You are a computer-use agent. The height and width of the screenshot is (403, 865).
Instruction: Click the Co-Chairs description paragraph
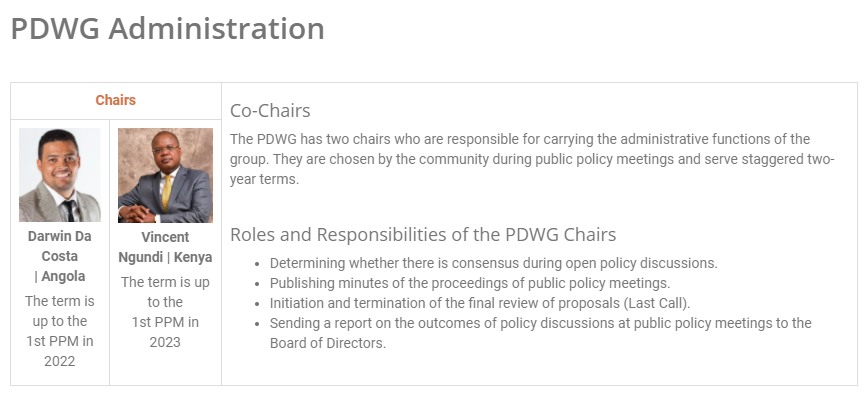(532, 159)
